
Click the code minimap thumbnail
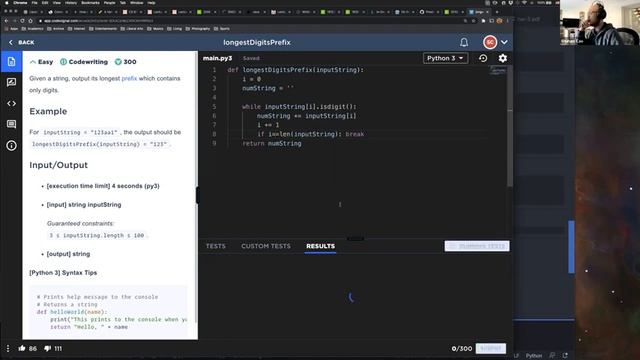click(x=498, y=71)
